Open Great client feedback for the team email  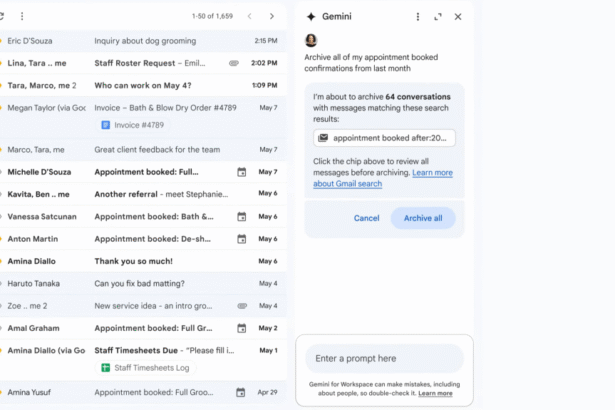coord(143,149)
